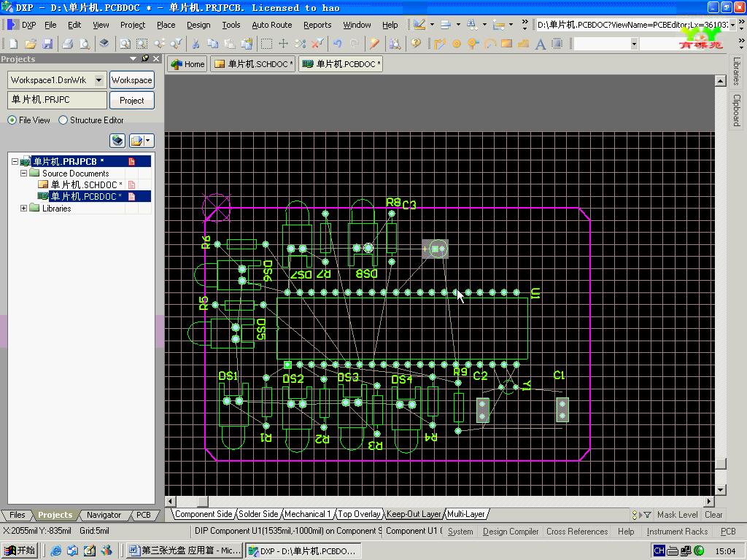Click the New document toolbar icon
The width and height of the screenshot is (747, 560).
point(13,44)
